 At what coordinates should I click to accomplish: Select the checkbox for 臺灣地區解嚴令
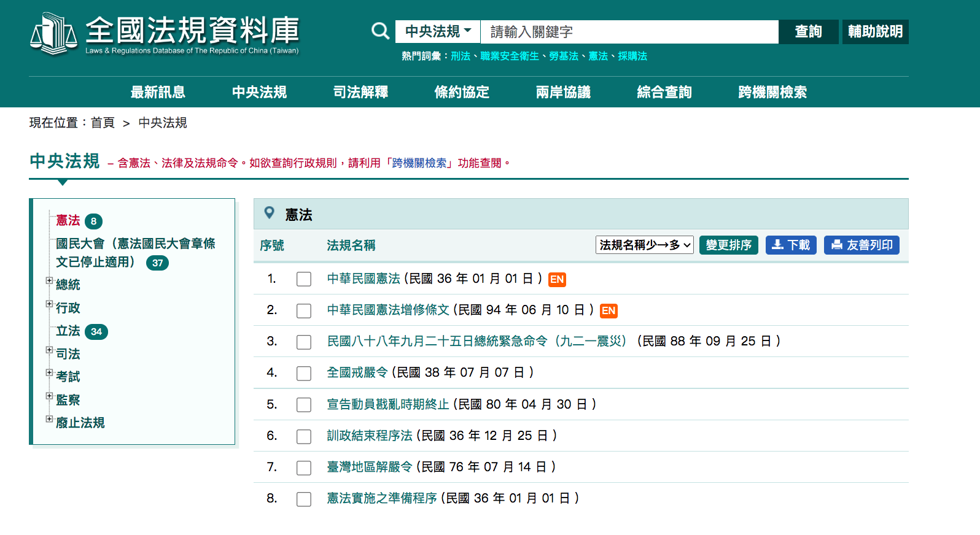point(304,468)
